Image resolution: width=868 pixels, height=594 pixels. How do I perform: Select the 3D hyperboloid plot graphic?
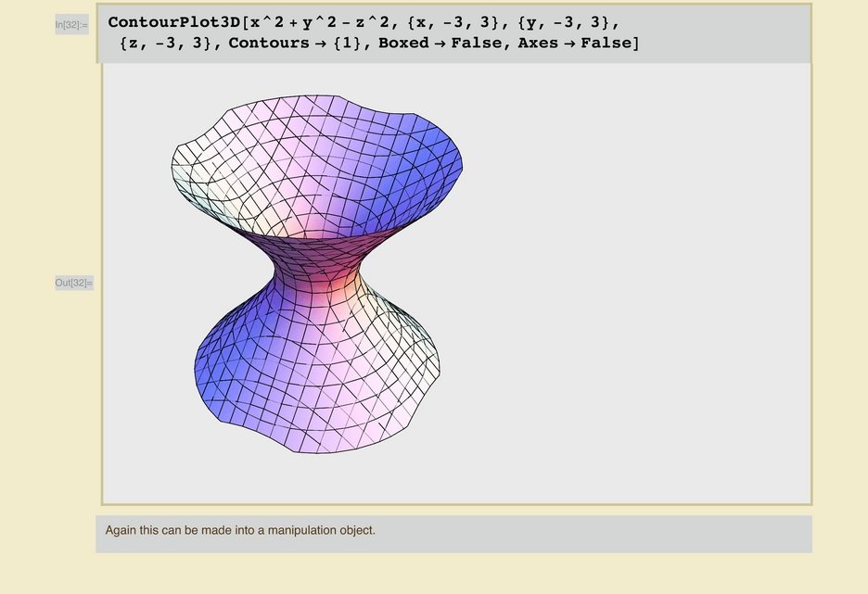click(x=317, y=278)
